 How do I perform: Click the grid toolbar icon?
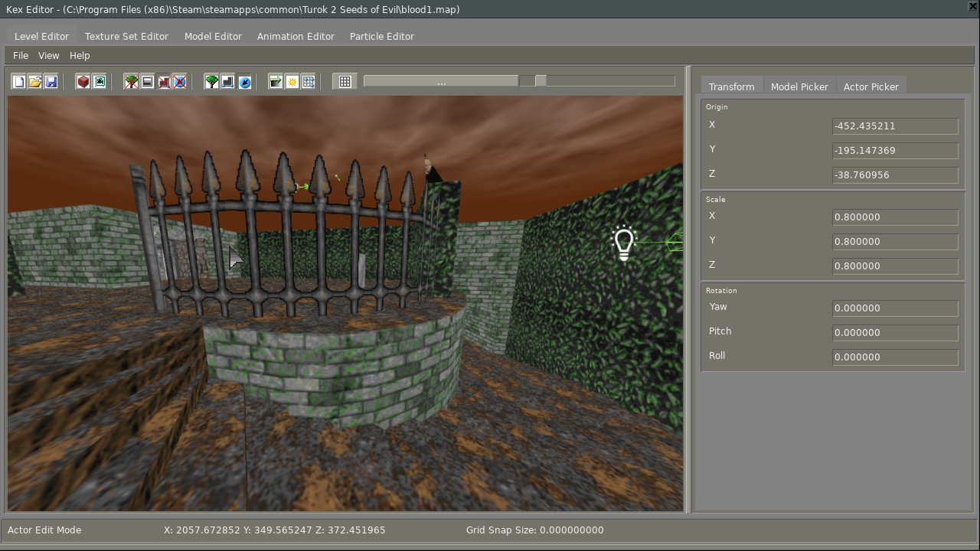(x=345, y=82)
